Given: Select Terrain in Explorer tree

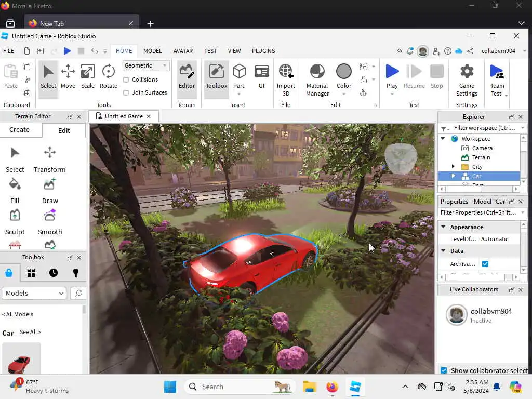Looking at the screenshot, I should [481, 157].
